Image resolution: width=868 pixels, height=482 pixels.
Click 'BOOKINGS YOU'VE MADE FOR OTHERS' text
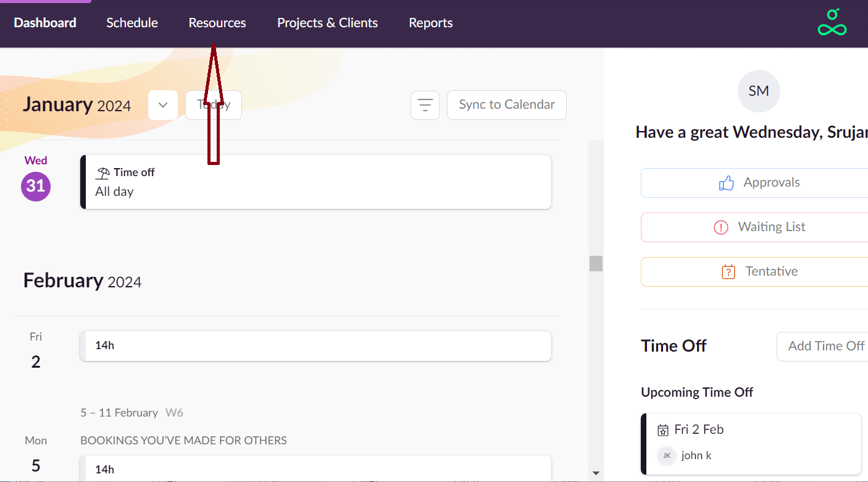183,441
